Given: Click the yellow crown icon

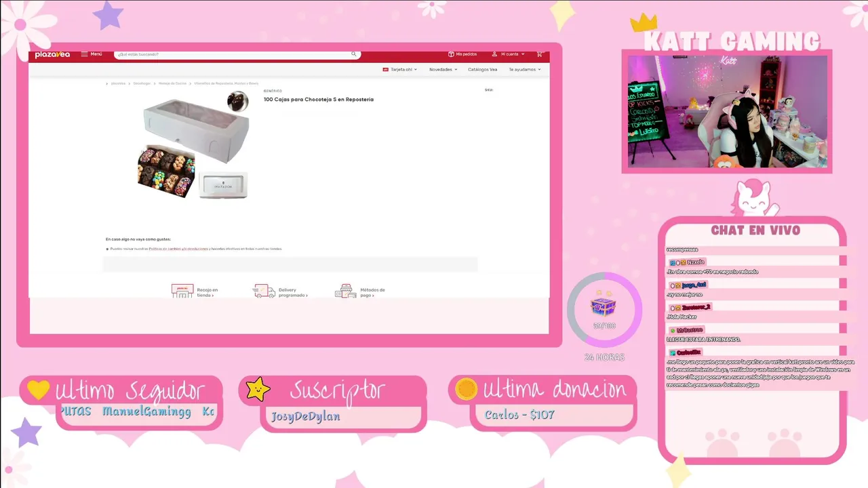Looking at the screenshot, I should tap(644, 22).
